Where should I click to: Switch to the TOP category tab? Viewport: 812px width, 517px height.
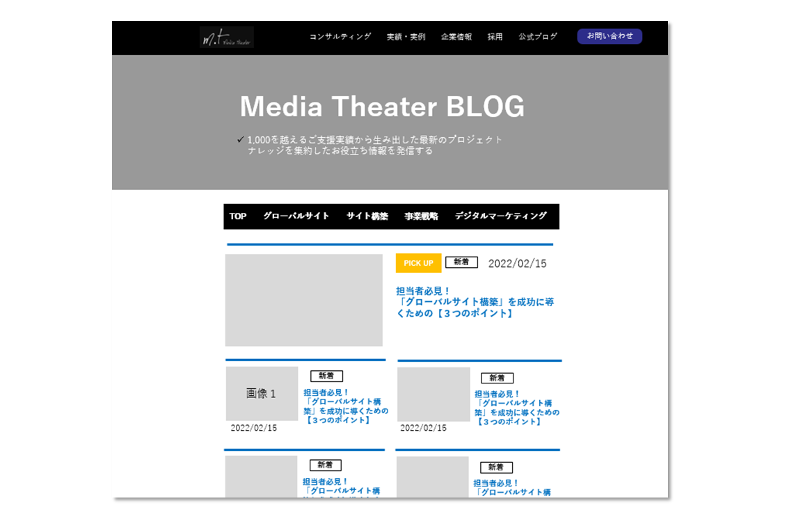[238, 216]
